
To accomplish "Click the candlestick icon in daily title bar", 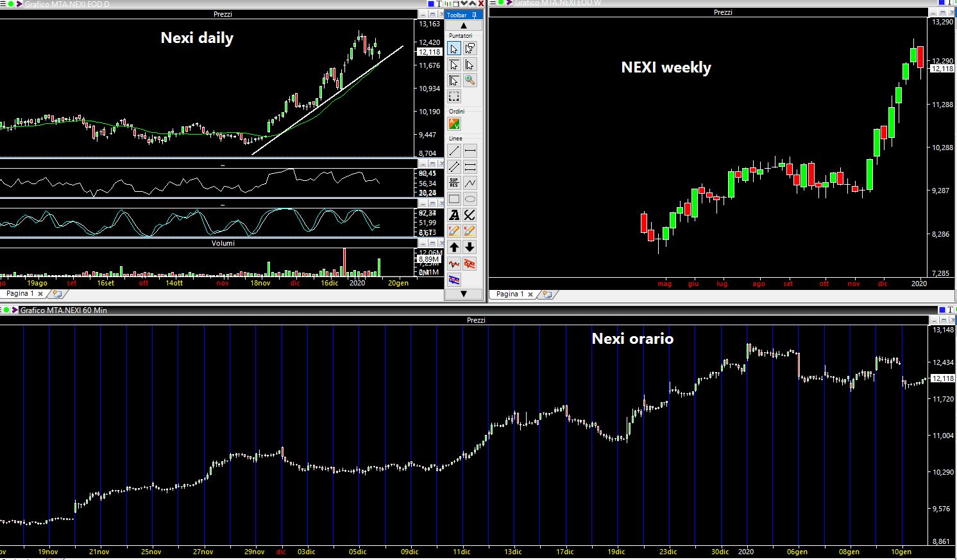I will coord(448,3).
